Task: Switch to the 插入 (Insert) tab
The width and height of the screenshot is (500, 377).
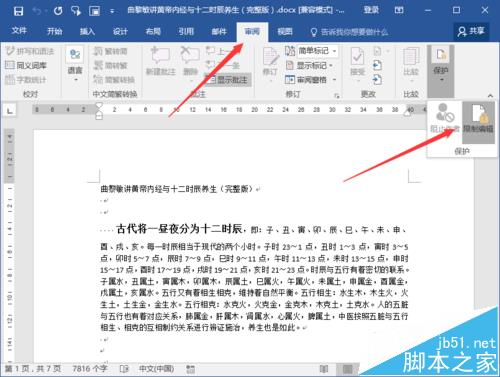Action: 87,31
